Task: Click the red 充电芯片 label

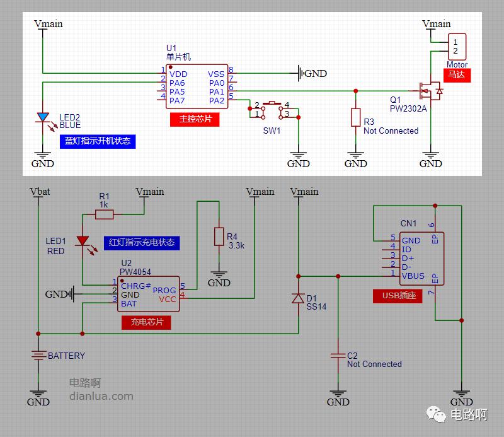Action: tap(146, 322)
